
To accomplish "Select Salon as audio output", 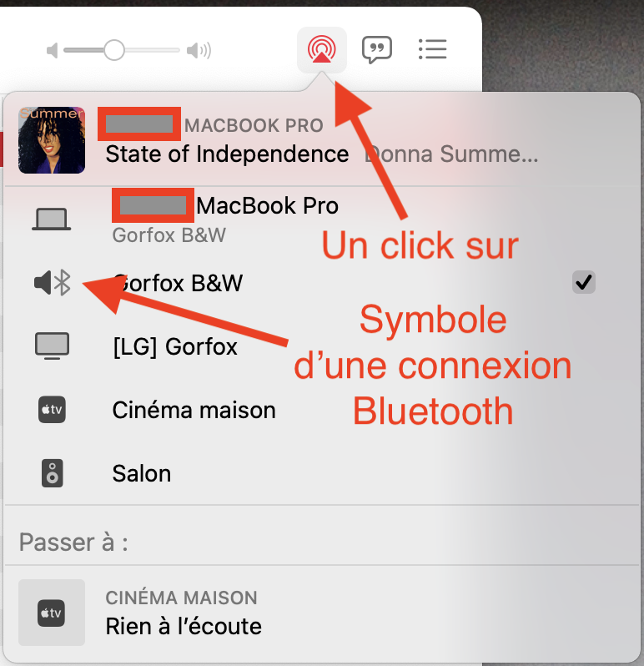I will coord(322,473).
